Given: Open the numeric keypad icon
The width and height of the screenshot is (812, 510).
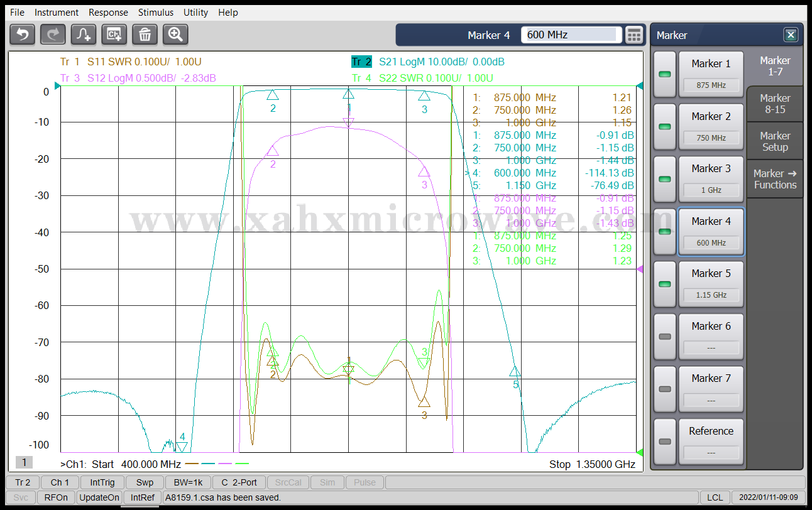Looking at the screenshot, I should point(635,35).
